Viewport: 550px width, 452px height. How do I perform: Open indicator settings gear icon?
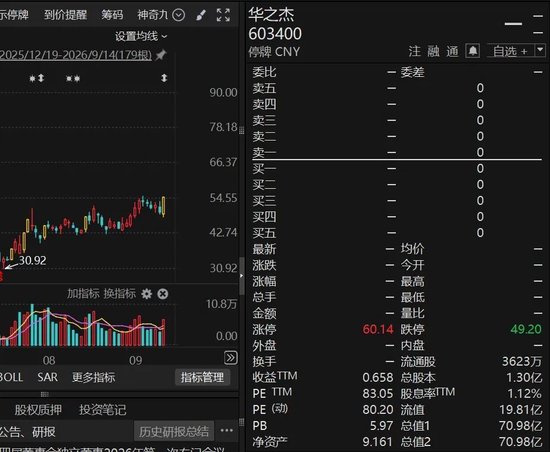[x=147, y=294]
